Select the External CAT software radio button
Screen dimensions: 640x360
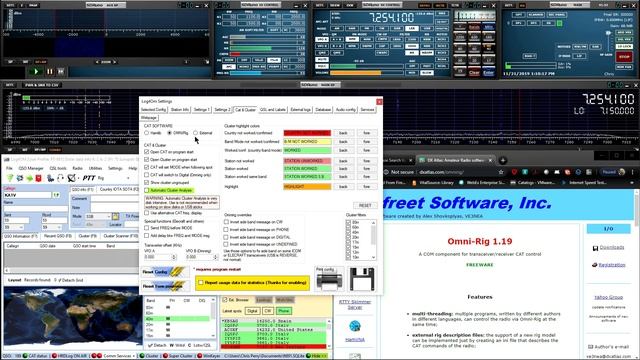click(x=196, y=133)
